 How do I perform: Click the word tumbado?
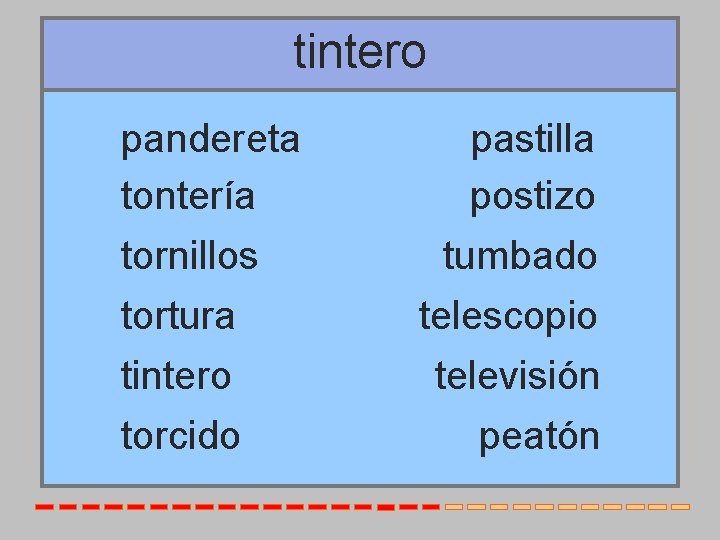click(520, 255)
